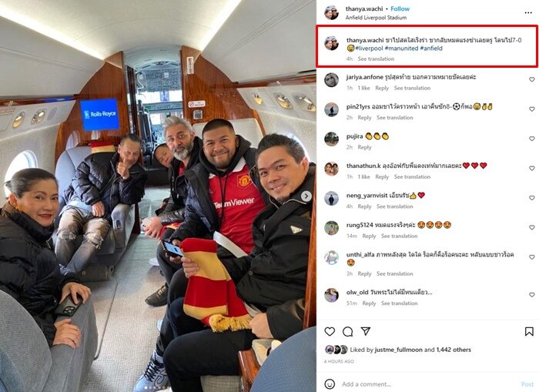Like the comment by rung5124
This screenshot has height=392, width=539.
pos(532,227)
